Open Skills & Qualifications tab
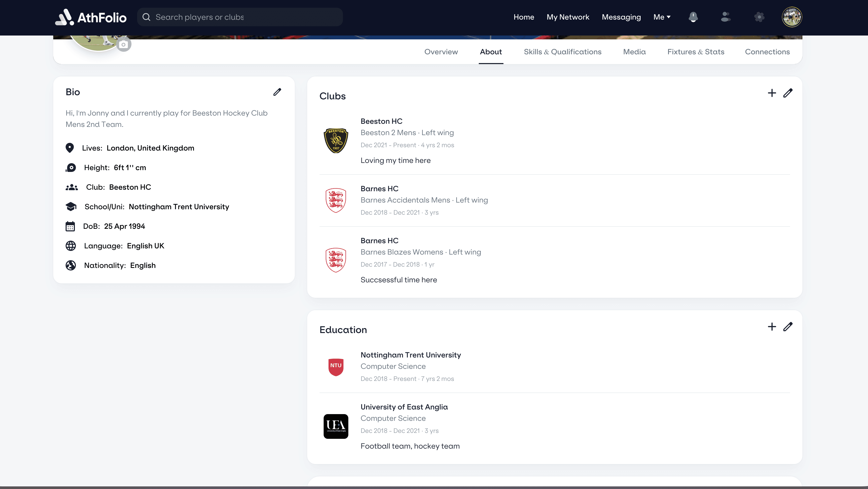This screenshot has width=868, height=489. (562, 52)
